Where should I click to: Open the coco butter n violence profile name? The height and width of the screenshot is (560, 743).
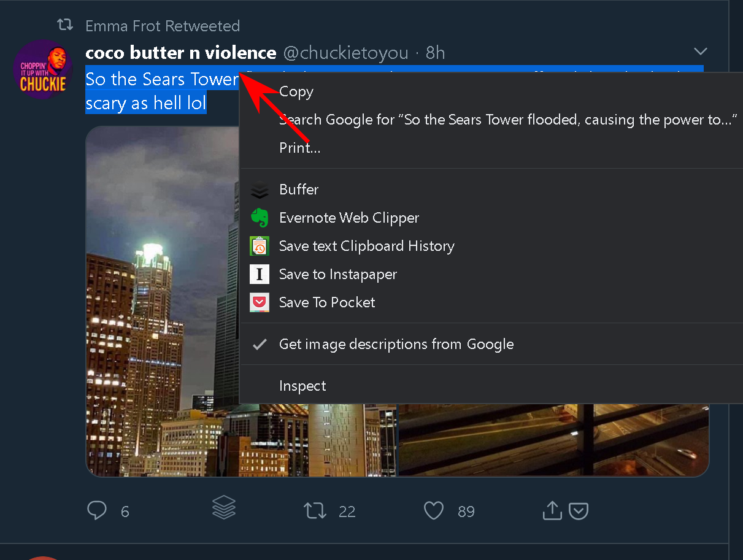coord(181,53)
